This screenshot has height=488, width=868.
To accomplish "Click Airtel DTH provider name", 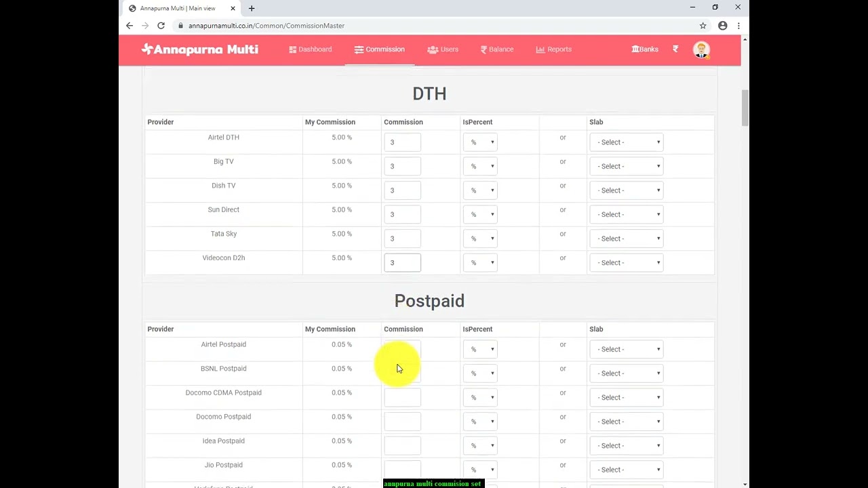I will click(224, 138).
